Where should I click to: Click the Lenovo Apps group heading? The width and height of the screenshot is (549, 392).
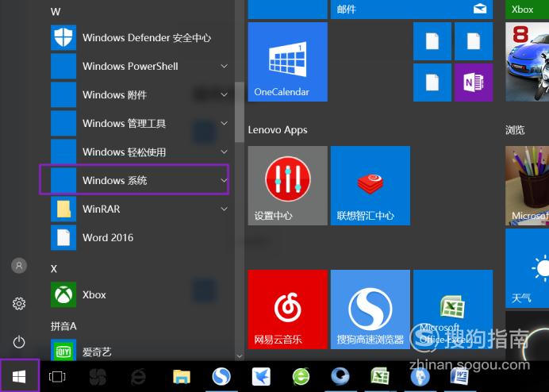click(278, 130)
